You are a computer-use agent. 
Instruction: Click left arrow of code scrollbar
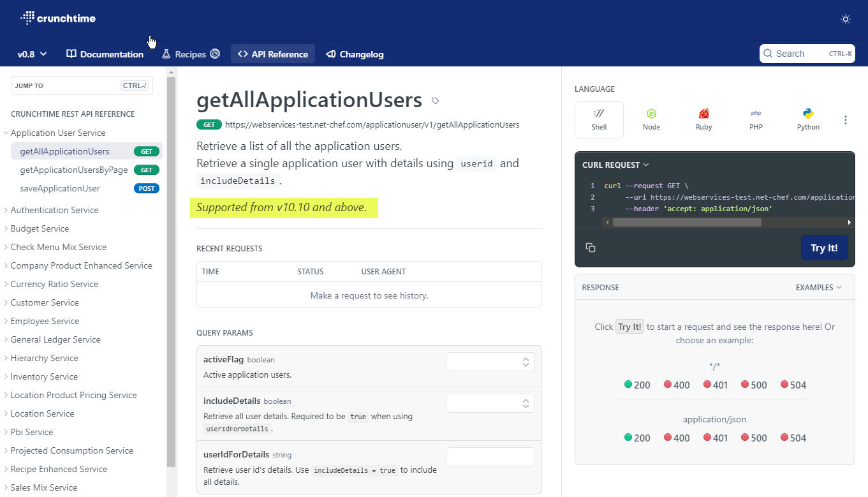pyautogui.click(x=607, y=223)
